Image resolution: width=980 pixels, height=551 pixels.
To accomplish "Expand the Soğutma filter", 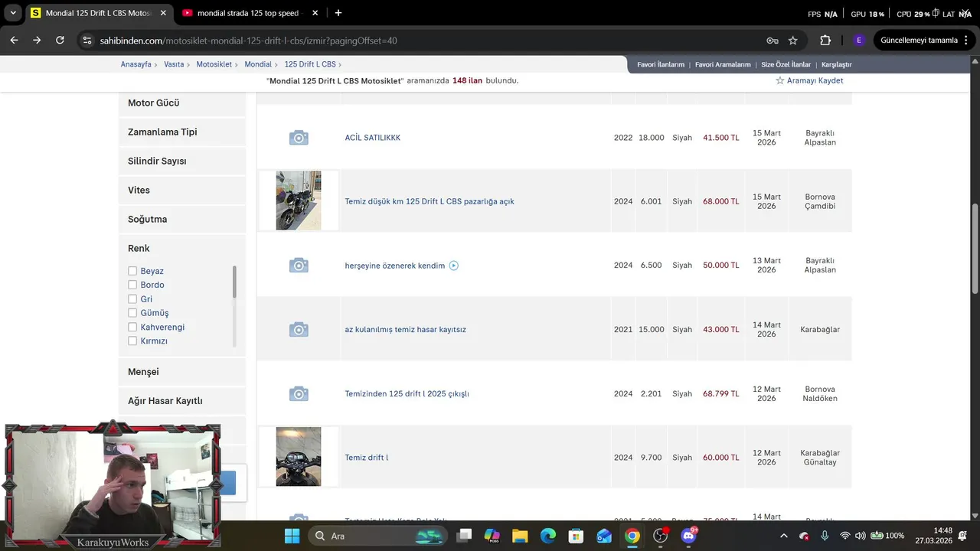I will tap(182, 219).
